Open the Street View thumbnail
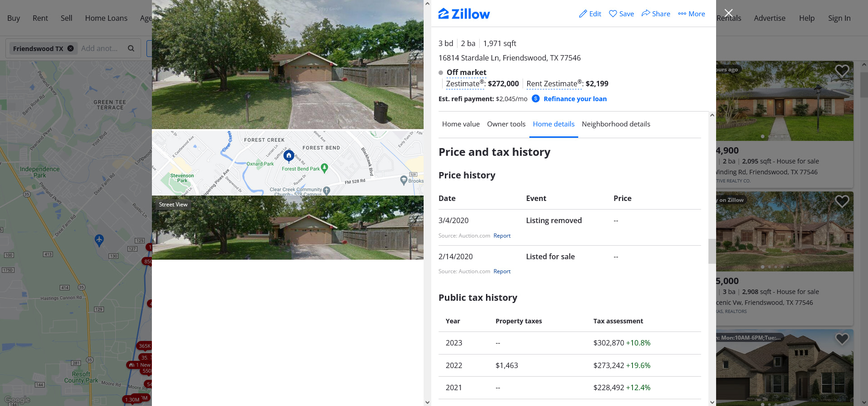The width and height of the screenshot is (868, 406). pos(288,228)
